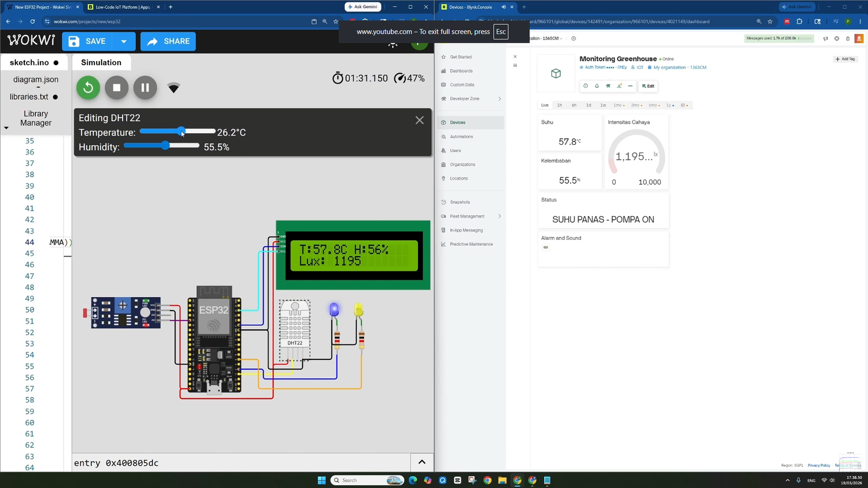The height and width of the screenshot is (488, 868).
Task: Open the device list hamburger icon in Blynk
Action: tap(515, 66)
